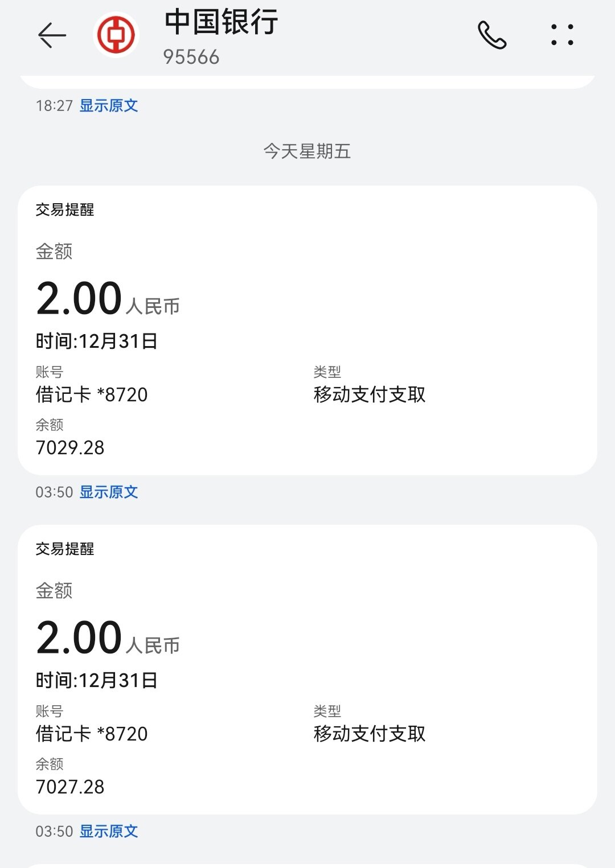The image size is (615, 868).
Task: Tap 移动支付支取 type in the second card
Action: [x=370, y=734]
